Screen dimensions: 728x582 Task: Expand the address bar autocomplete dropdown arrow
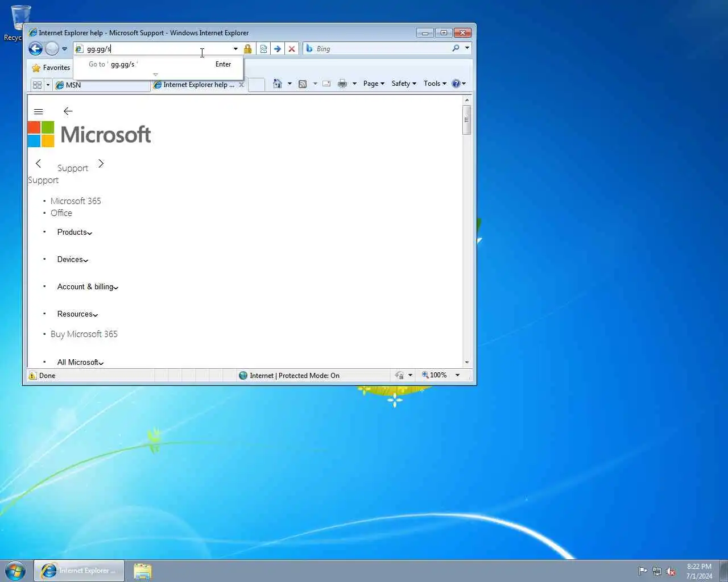pos(235,49)
